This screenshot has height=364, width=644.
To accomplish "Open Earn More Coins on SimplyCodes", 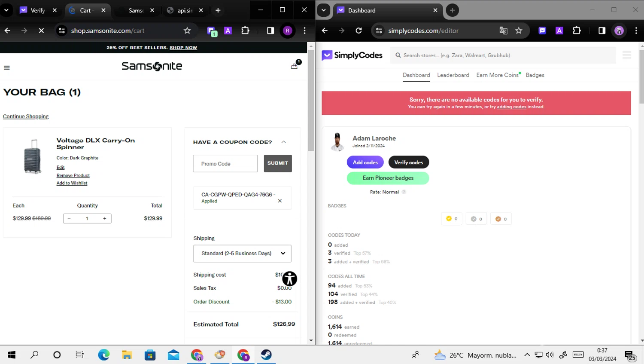I will (497, 75).
